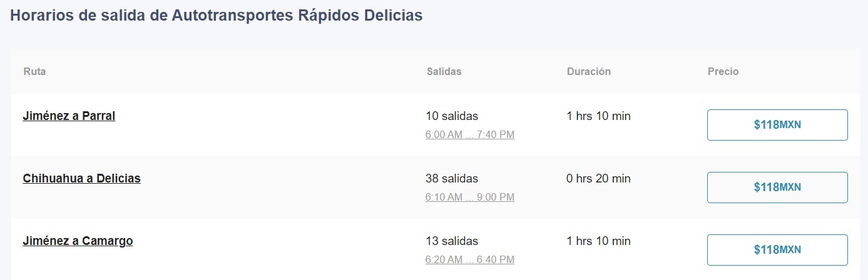Screen dimensions: 868x280
Task: Open the Jiménez a Camargo route link
Action: click(78, 241)
